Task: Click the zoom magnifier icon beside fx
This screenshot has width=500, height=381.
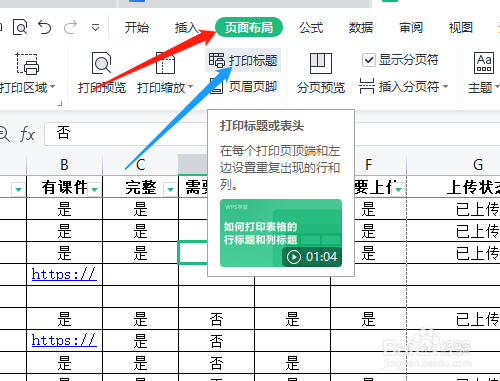Action: point(4,134)
